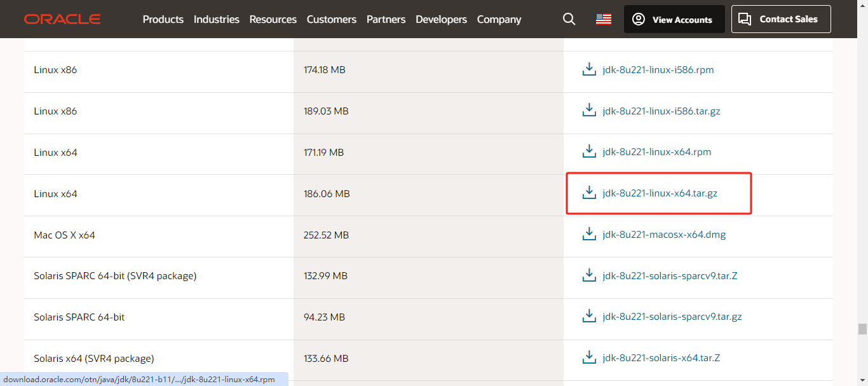Click the Oracle logo

pyautogui.click(x=62, y=19)
